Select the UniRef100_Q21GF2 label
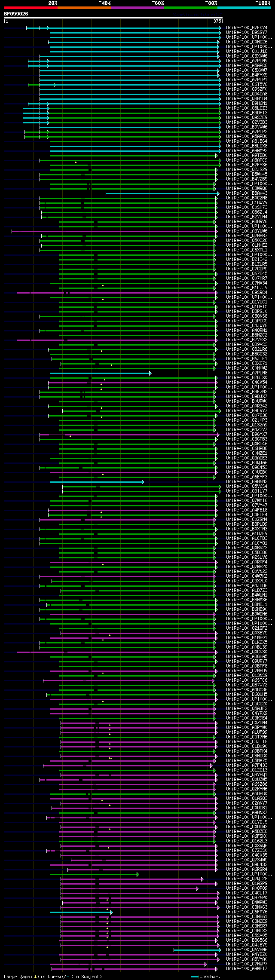Screen dimensions: 275x980 point(247,628)
